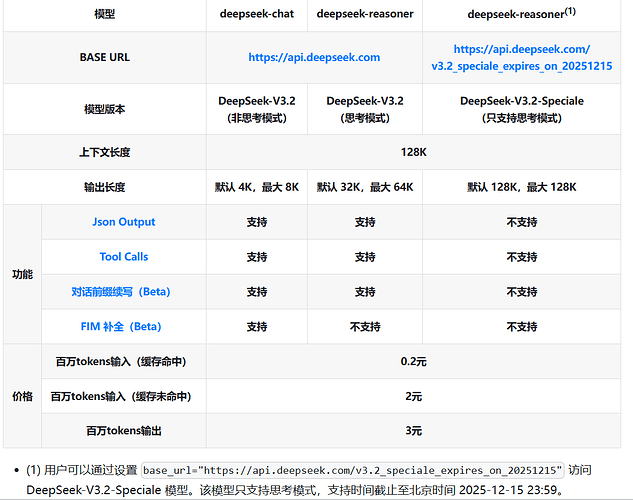This screenshot has width=633, height=500.
Task: Click the 3元 price value
Action: [x=413, y=431]
